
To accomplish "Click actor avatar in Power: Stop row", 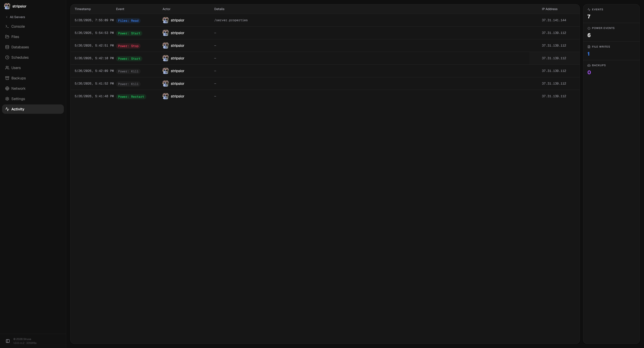I will point(166,46).
